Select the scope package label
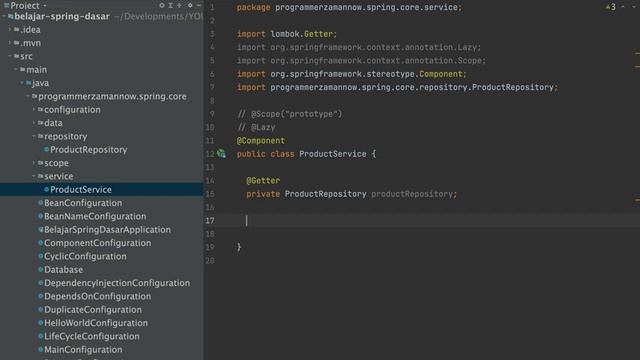The height and width of the screenshot is (360, 640). [56, 163]
